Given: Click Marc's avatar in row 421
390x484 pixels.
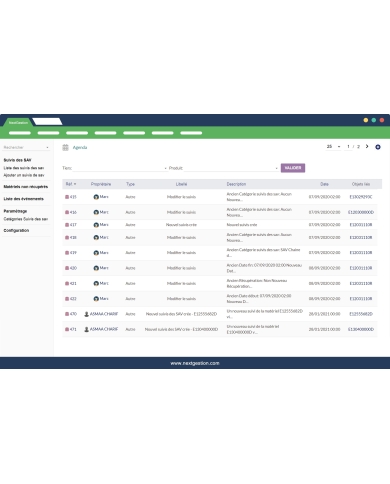Looking at the screenshot, I should pyautogui.click(x=96, y=283).
